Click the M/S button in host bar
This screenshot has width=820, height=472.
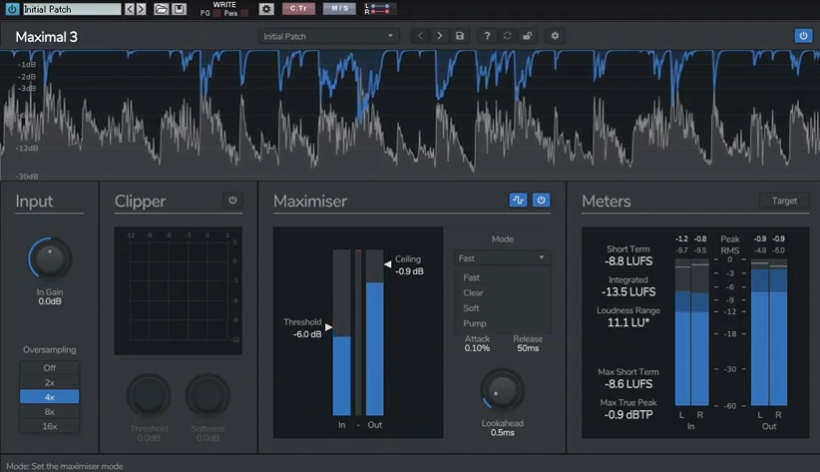click(x=340, y=9)
